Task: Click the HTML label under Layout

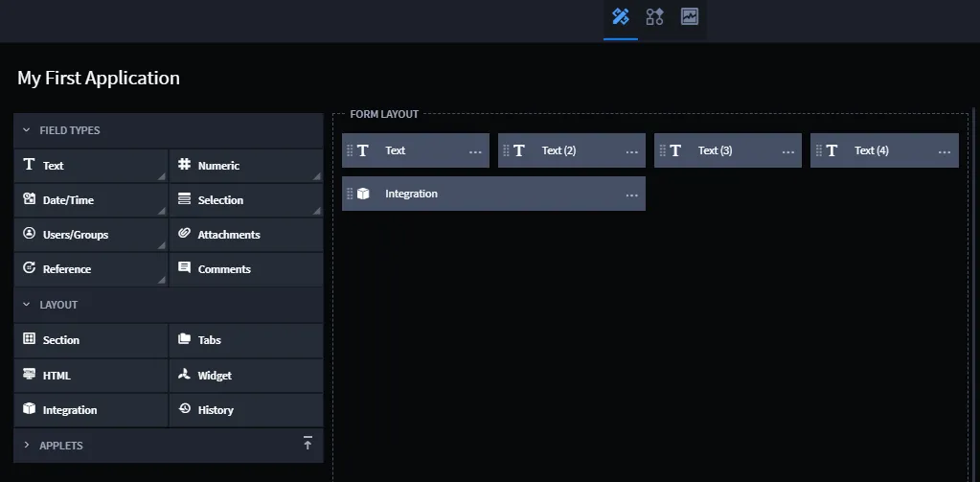Action: tap(57, 375)
